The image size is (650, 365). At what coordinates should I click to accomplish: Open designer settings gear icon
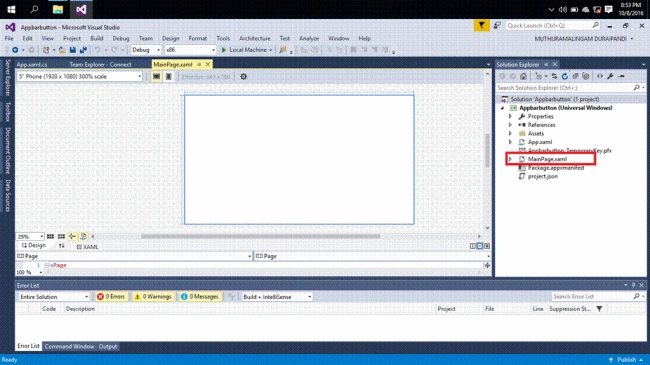coord(243,77)
